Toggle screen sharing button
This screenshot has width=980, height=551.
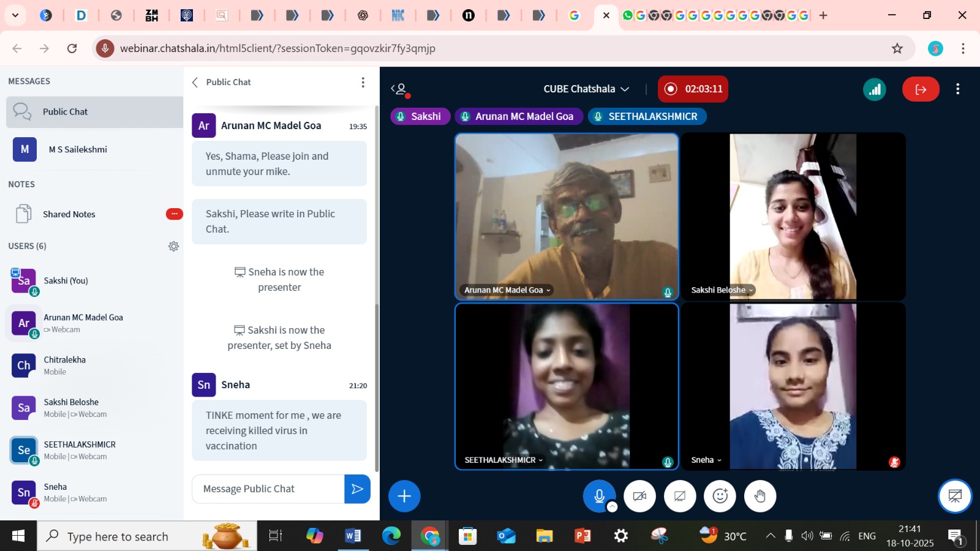[x=680, y=496]
